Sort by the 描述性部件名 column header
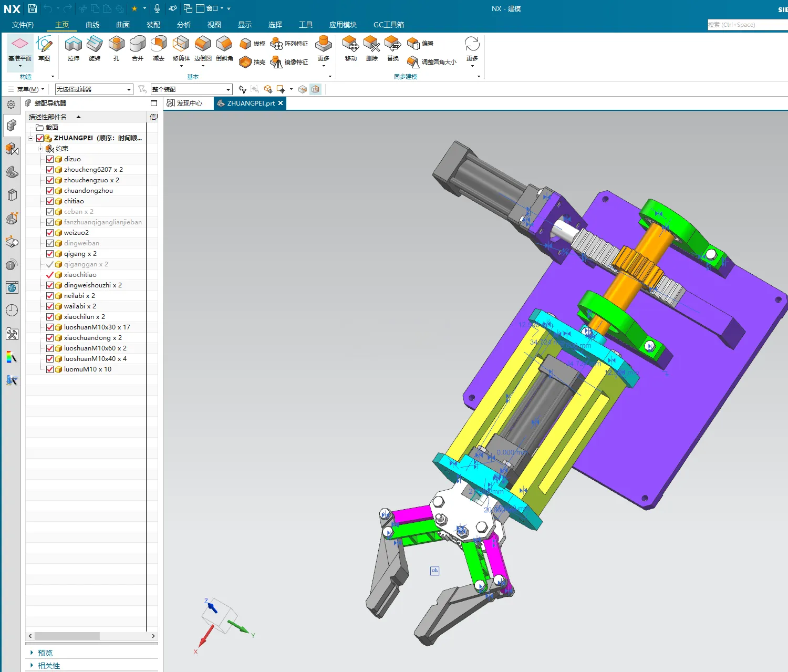 (48, 117)
